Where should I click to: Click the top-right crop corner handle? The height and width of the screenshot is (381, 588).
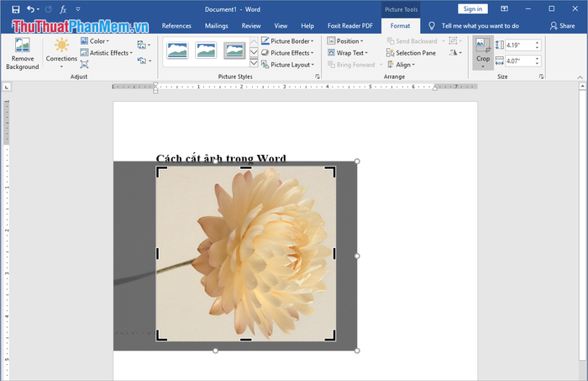tap(332, 171)
